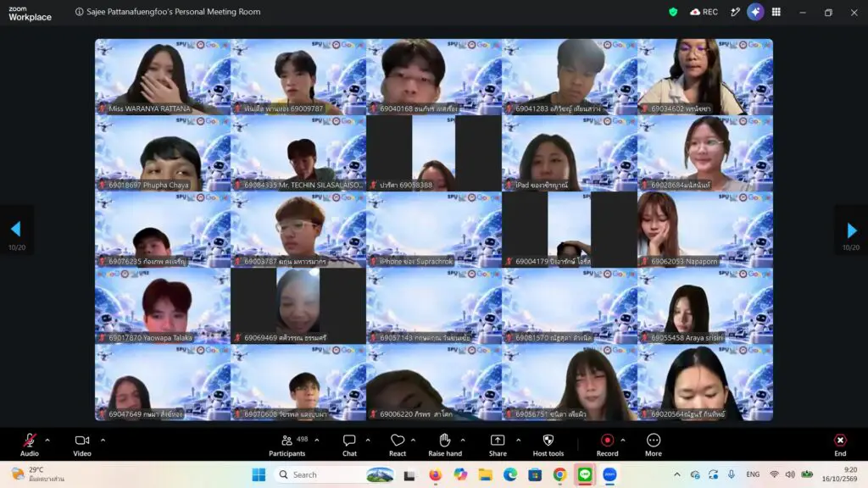Expand the Participants options arrow
Viewport: 868px width, 488px height.
[x=317, y=441]
